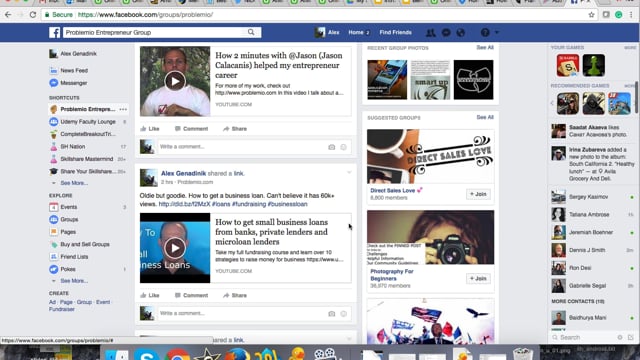Expand See More under Shortcuts
Viewport: 640px width, 360px height.
(74, 183)
